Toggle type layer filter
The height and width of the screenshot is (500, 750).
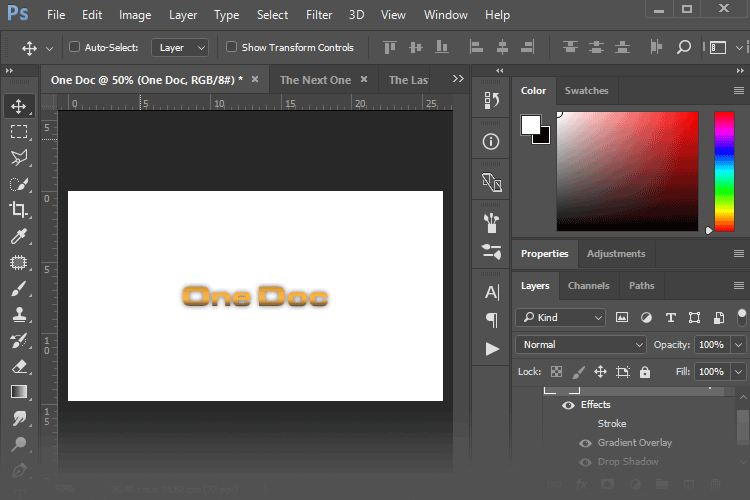click(671, 318)
